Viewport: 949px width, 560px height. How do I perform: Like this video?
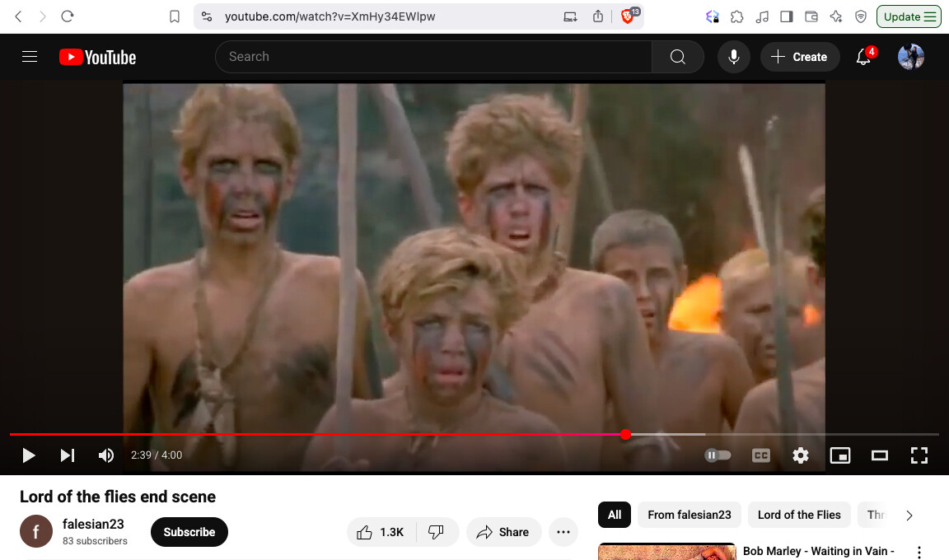pyautogui.click(x=381, y=531)
